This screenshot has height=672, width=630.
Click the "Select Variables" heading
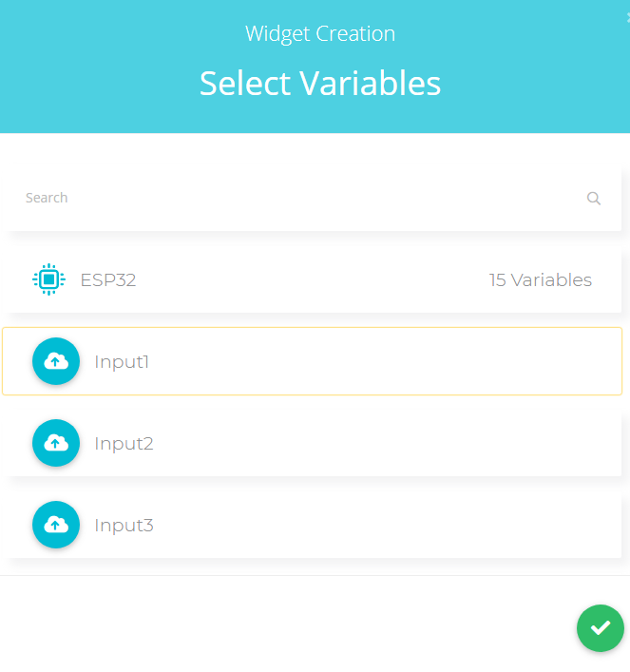[x=320, y=84]
